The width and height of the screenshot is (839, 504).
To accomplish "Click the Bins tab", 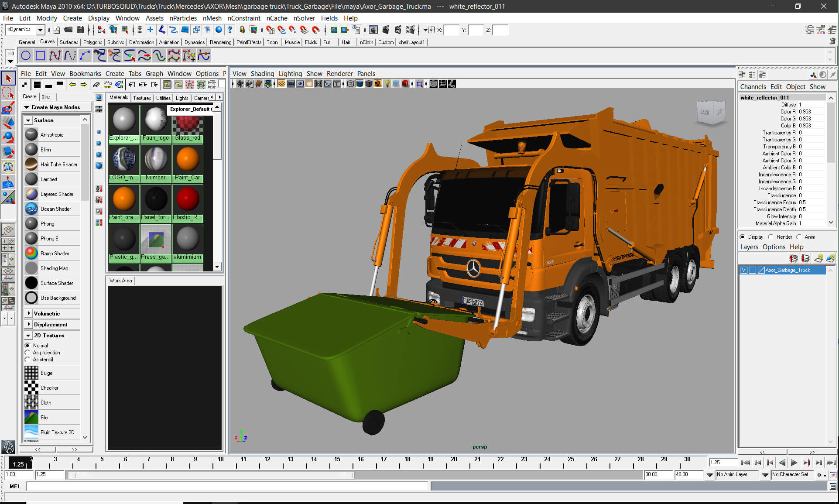I will [x=46, y=97].
